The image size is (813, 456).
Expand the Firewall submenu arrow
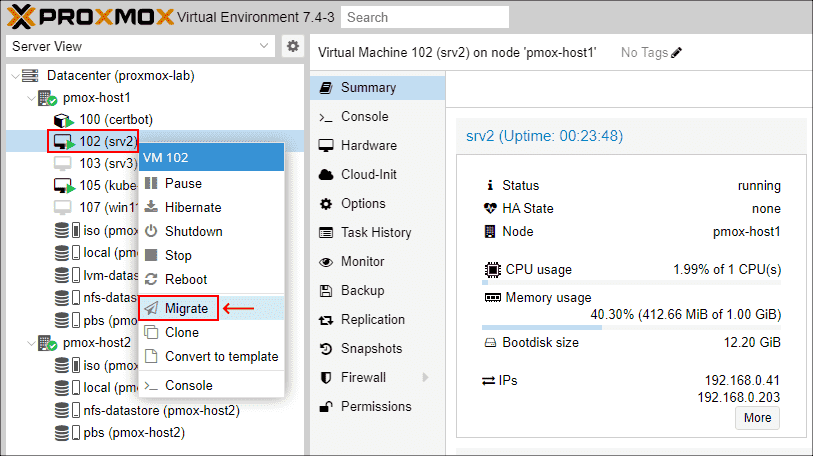pyautogui.click(x=424, y=378)
